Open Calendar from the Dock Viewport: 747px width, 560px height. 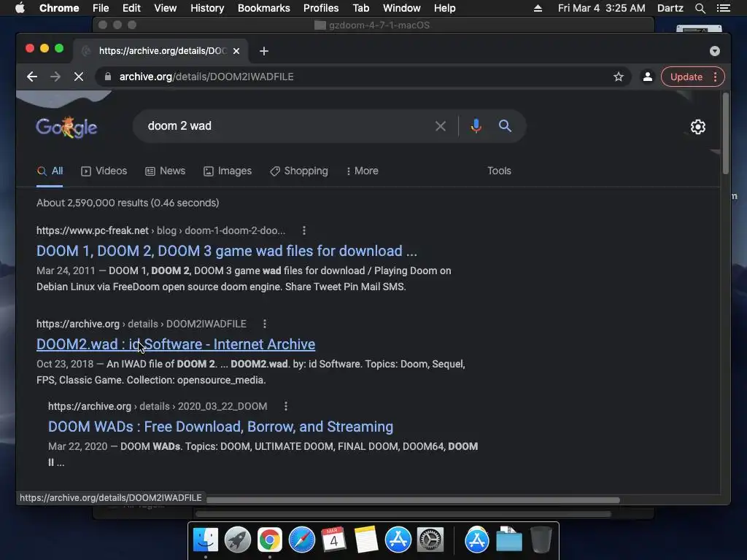(x=333, y=540)
